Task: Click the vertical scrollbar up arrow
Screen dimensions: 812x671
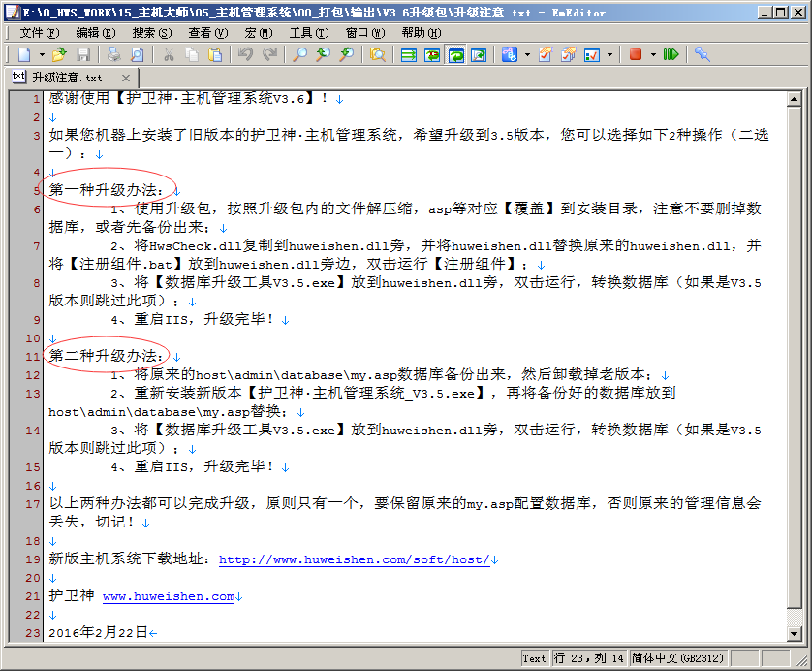Action: 794,99
